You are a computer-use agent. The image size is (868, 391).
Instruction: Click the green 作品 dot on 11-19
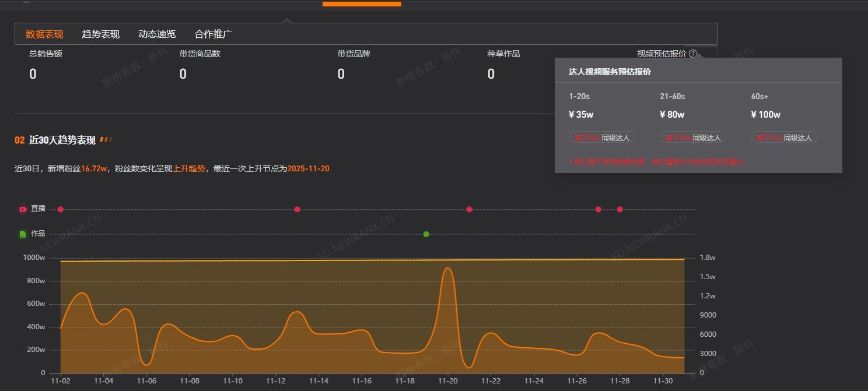pos(426,234)
